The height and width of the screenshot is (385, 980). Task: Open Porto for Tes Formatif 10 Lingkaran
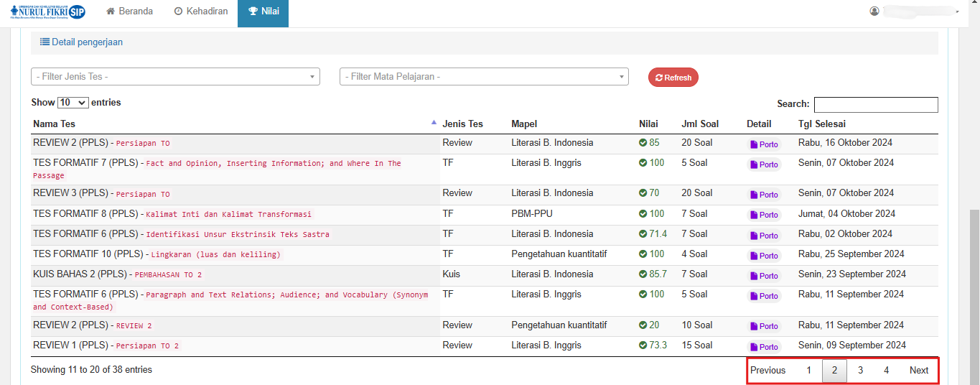pos(764,256)
